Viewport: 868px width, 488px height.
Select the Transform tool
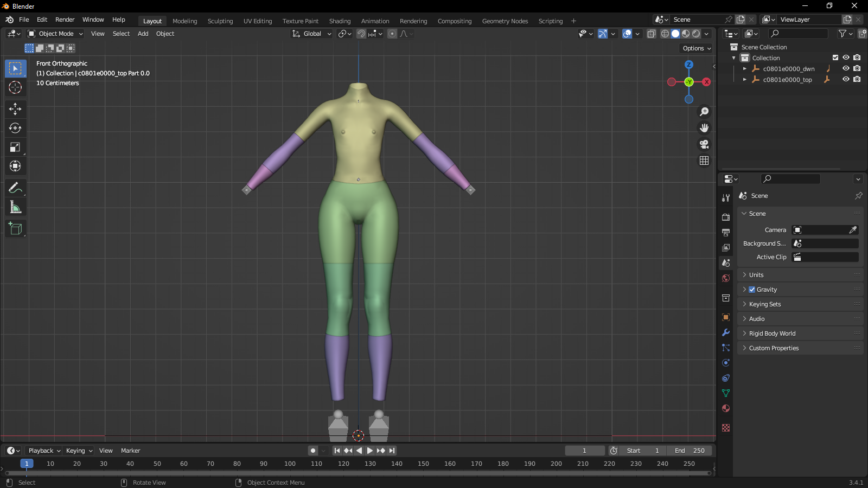pyautogui.click(x=16, y=166)
